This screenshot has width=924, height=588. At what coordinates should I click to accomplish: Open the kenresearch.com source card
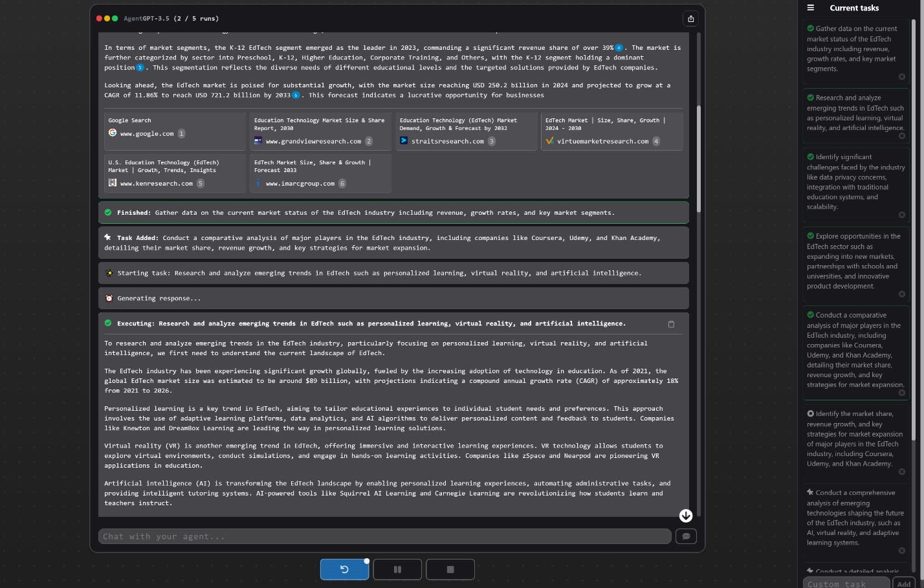(x=175, y=173)
